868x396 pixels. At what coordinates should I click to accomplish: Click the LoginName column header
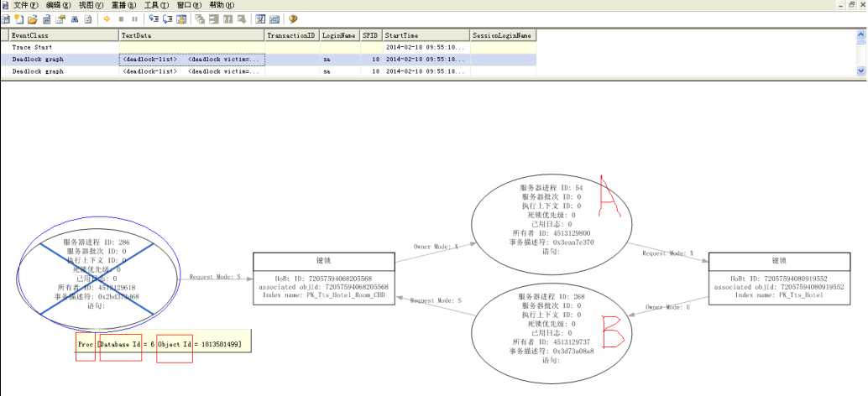[x=340, y=35]
